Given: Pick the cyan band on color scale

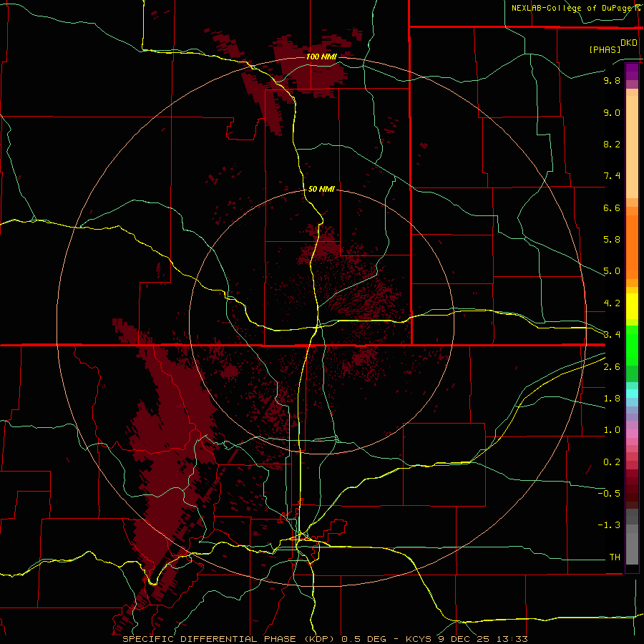Looking at the screenshot, I should [632, 394].
